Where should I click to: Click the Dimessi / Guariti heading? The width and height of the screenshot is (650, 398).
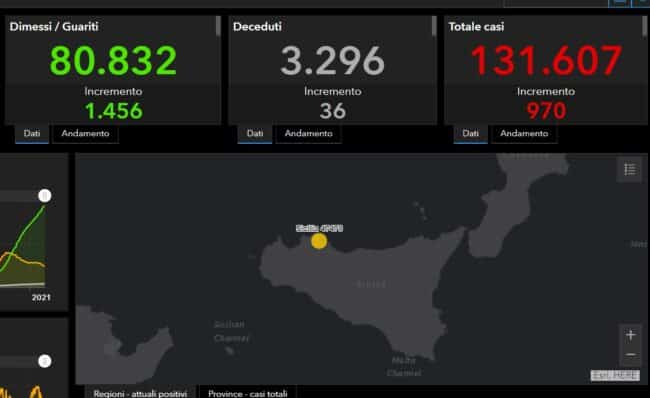click(x=54, y=27)
